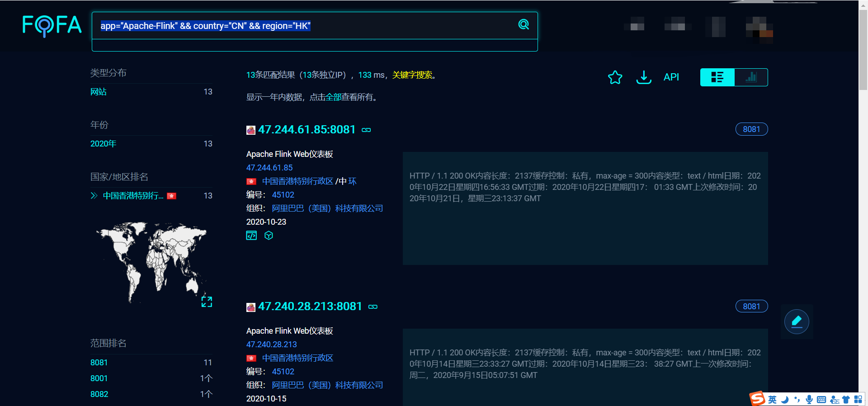Expand the world map fullscreen icon
This screenshot has height=406, width=868.
(x=207, y=302)
